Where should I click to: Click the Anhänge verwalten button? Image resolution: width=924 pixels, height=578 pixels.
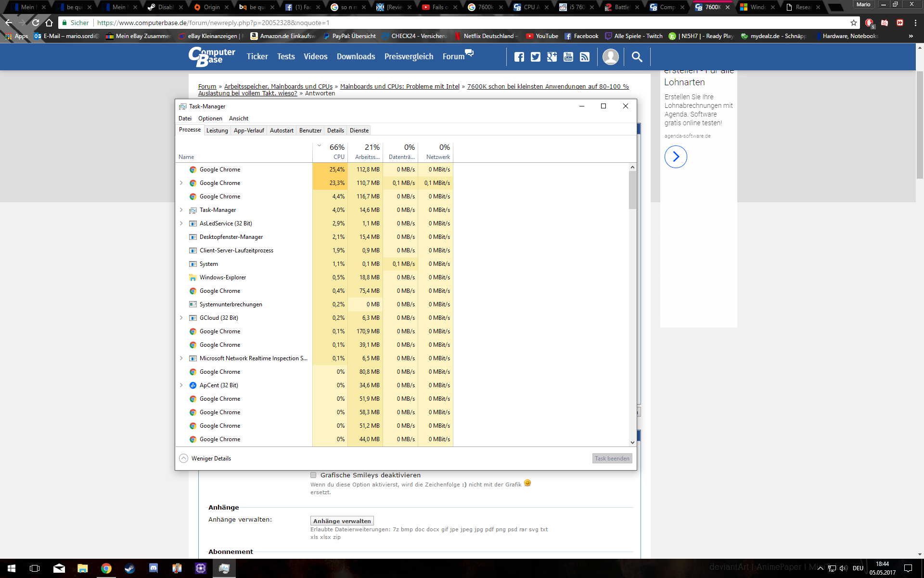coord(342,521)
